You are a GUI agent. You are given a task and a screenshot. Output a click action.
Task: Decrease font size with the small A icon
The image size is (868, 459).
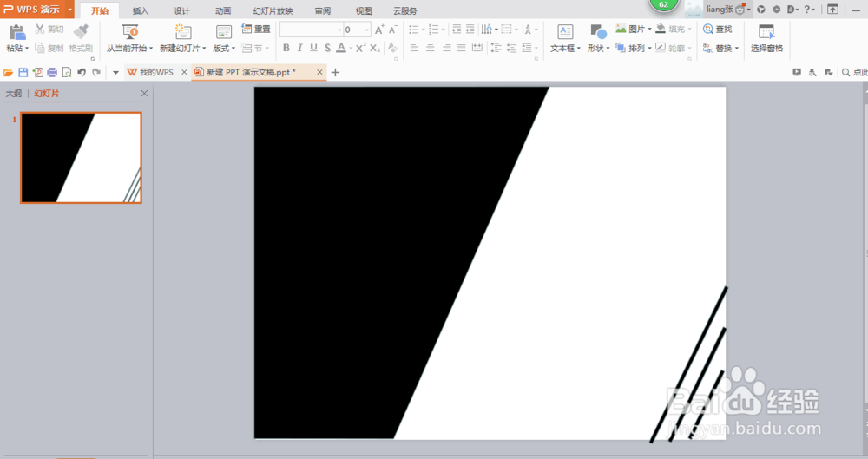(392, 30)
